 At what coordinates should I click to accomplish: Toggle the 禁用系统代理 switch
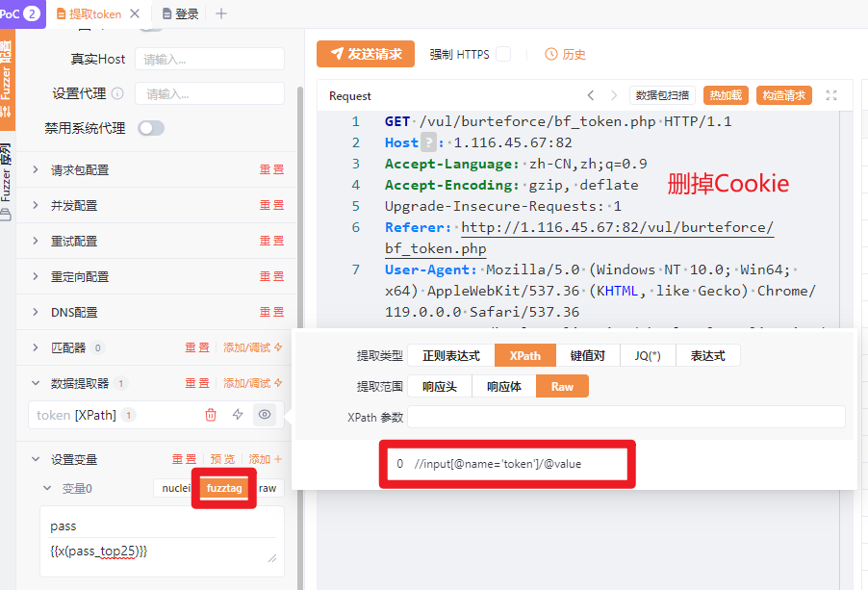[x=151, y=128]
